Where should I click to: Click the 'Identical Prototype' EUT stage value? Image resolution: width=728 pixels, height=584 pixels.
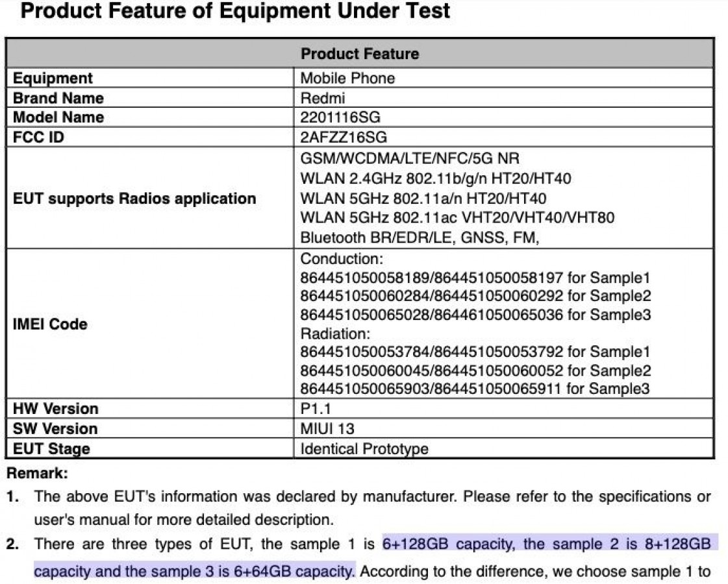click(364, 448)
